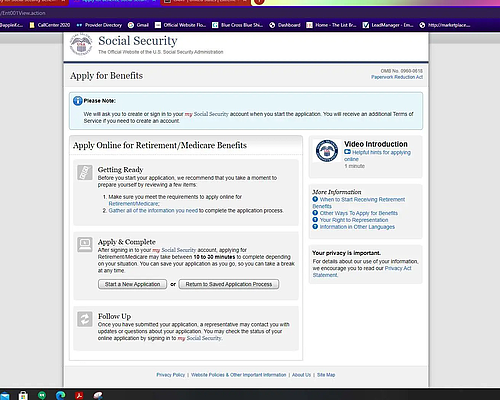Screen dimensions: 500x400
Task: Switch to the active Apply for Benefits browser tab
Action: coord(114,2)
